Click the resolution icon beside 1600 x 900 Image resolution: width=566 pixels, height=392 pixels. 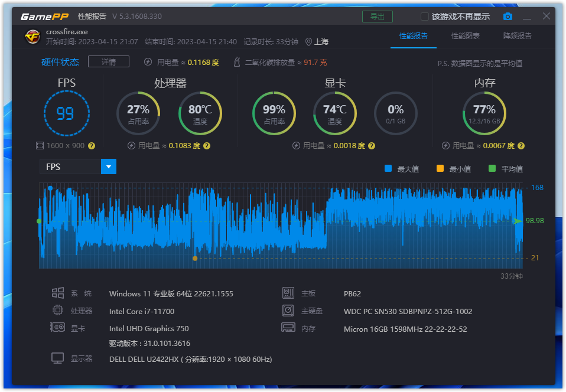point(40,146)
